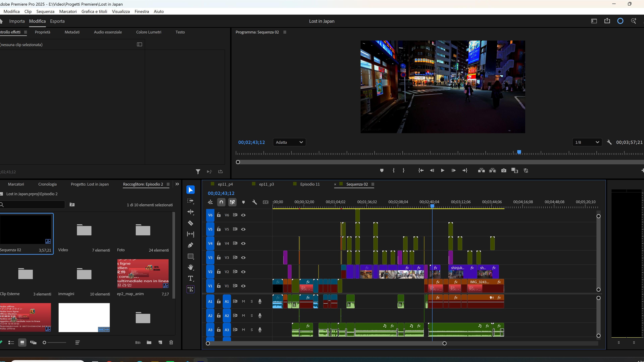Switch to Colore Lumetri tab
The height and width of the screenshot is (362, 644).
tap(149, 32)
